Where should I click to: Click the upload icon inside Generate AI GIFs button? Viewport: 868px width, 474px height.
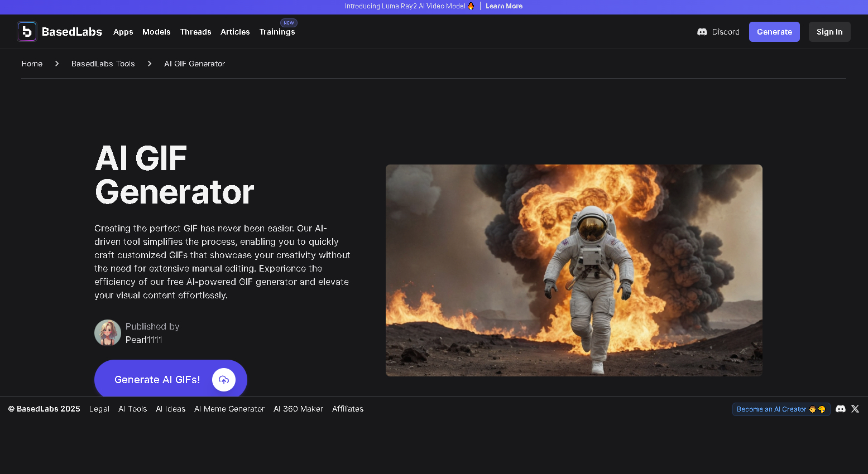[x=224, y=380]
